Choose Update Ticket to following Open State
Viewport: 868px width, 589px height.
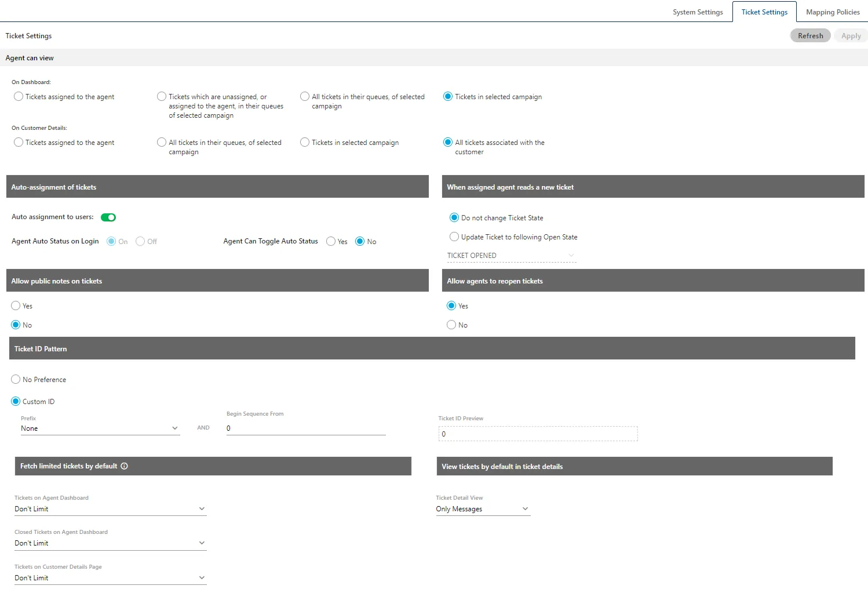pyautogui.click(x=454, y=237)
